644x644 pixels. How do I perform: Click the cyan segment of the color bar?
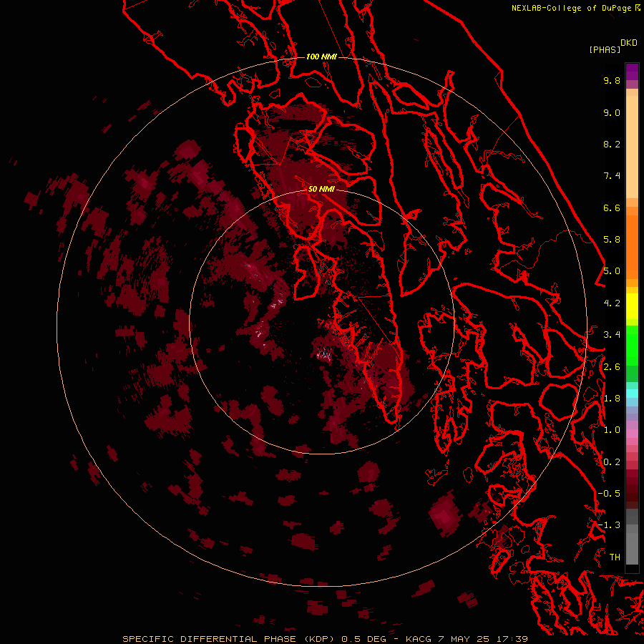(632, 393)
